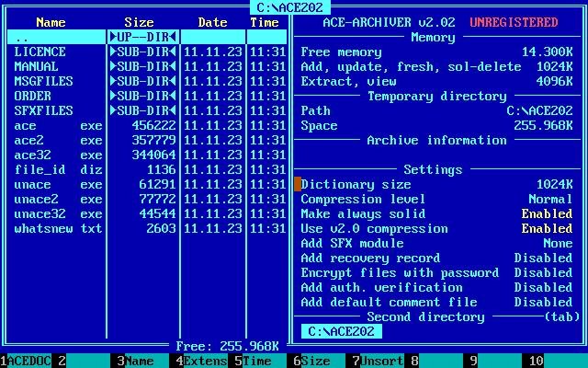Click the orange cursor marker beside Dictionary size
Viewport: 588px width, 368px height.
298,184
